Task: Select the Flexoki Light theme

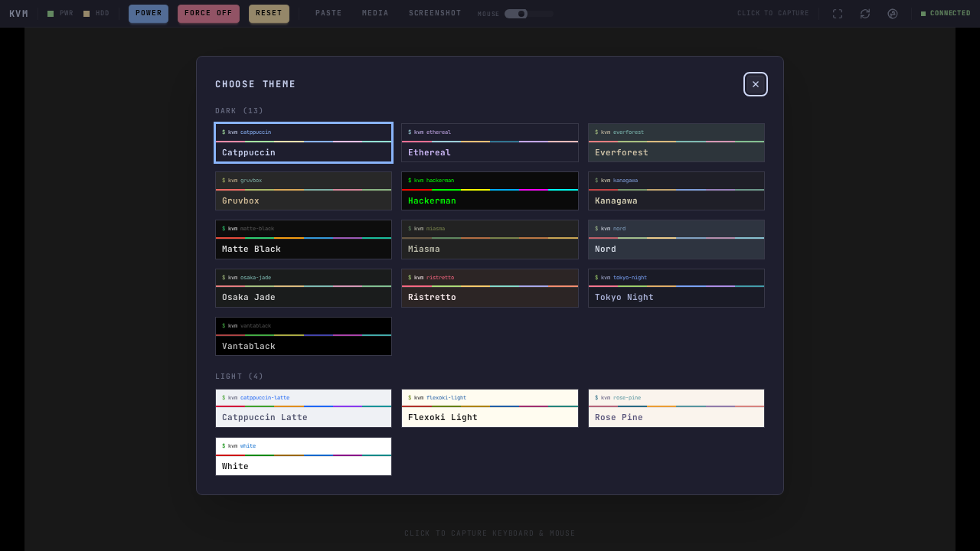Action: pos(490,406)
